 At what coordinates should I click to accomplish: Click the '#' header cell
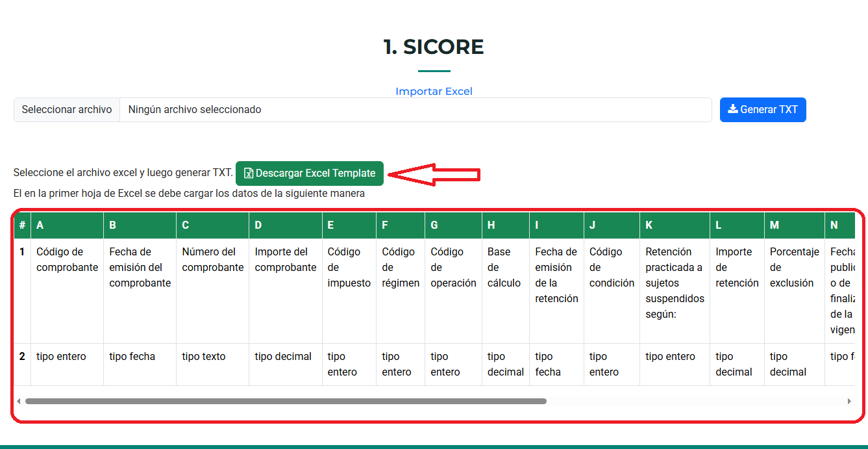tap(22, 225)
